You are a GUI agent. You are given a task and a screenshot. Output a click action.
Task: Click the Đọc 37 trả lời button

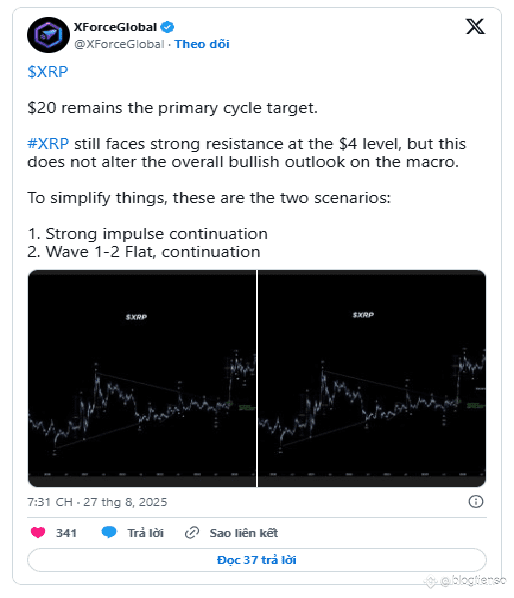257,560
